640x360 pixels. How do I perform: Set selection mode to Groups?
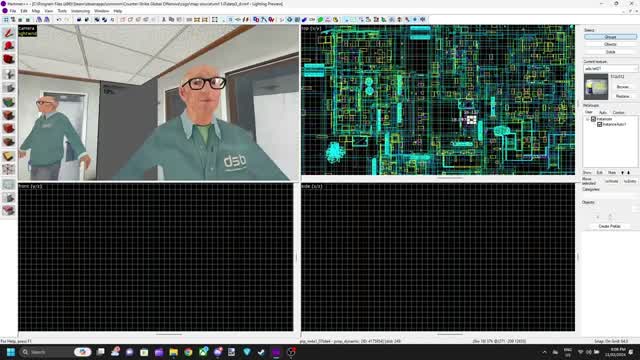pos(610,37)
